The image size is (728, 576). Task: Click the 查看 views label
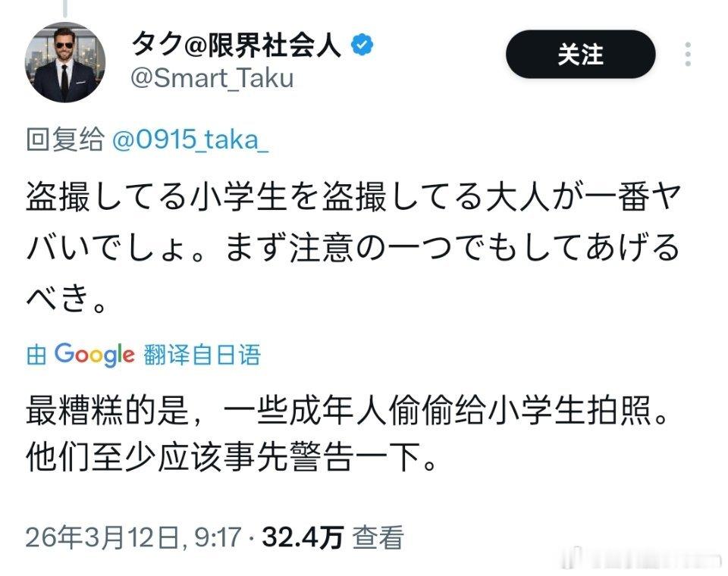pos(379,533)
